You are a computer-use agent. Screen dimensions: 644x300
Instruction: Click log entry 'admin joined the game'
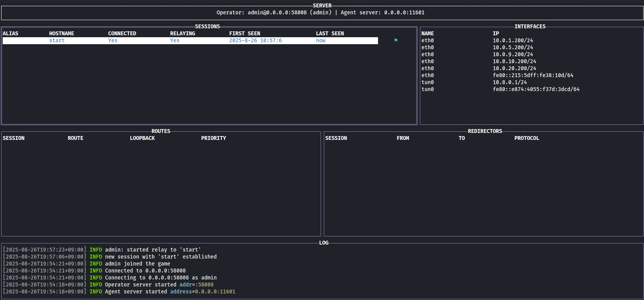tap(86, 264)
